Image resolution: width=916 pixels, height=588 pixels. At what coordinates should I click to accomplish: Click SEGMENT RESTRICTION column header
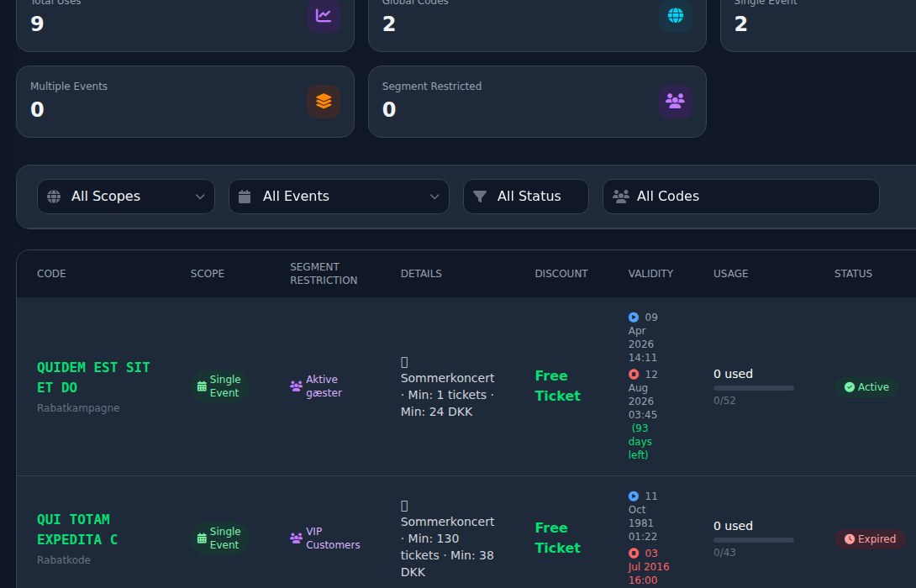pyautogui.click(x=324, y=274)
